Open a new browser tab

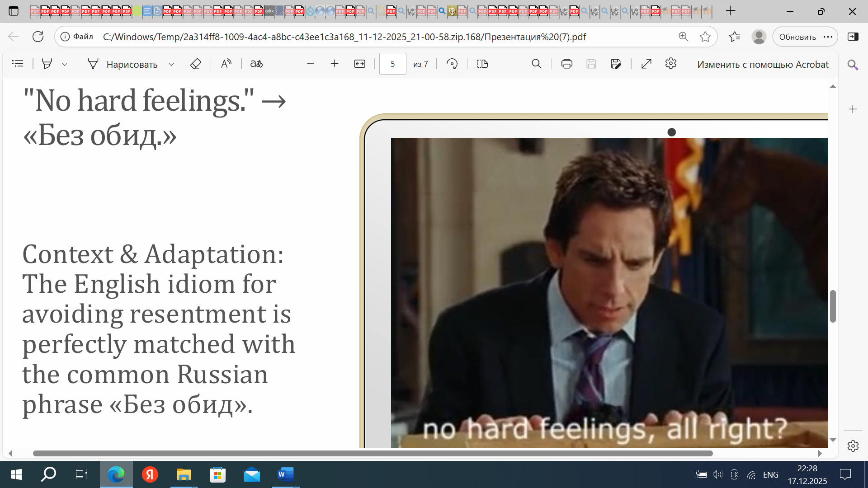(x=731, y=11)
